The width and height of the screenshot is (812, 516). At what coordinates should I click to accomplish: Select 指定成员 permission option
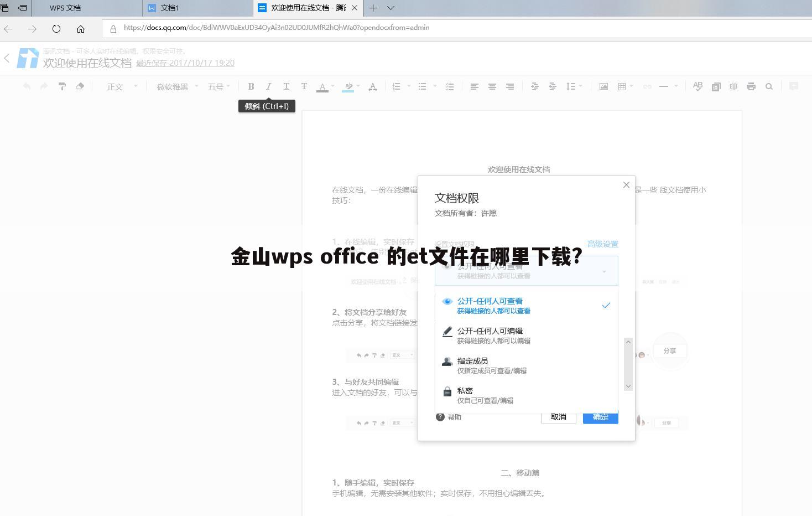point(526,365)
